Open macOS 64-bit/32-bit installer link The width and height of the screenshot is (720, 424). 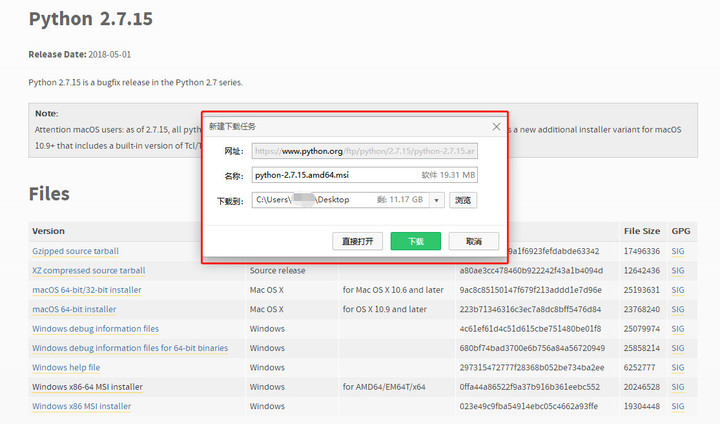point(87,290)
